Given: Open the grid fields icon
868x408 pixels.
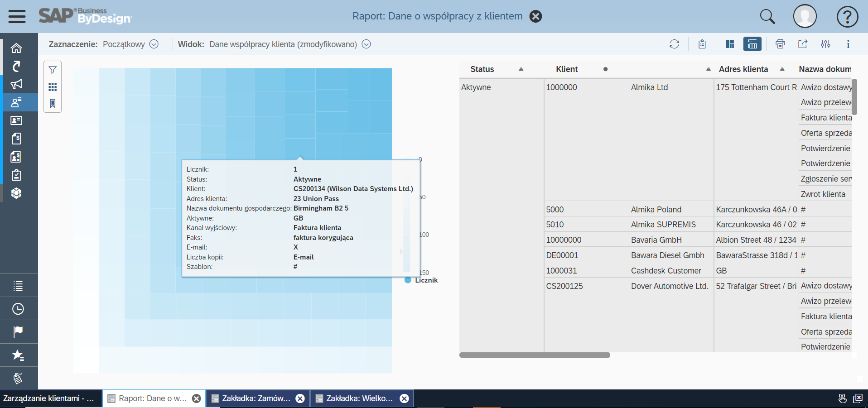Looking at the screenshot, I should point(53,87).
